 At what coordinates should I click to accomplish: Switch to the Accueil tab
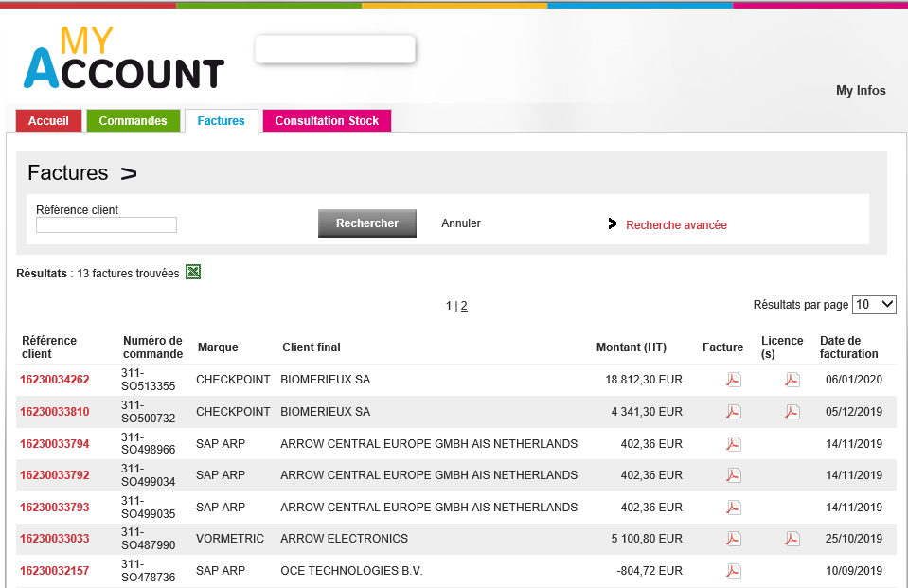pos(48,121)
